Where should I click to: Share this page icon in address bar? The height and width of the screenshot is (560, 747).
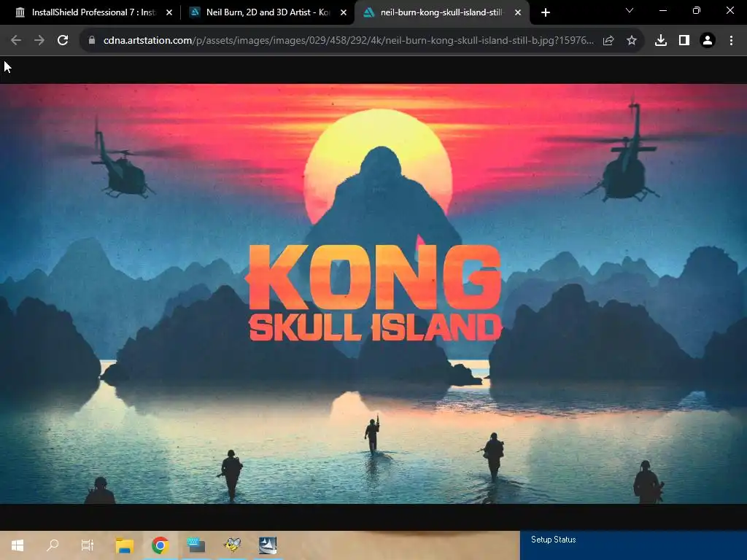[608, 41]
